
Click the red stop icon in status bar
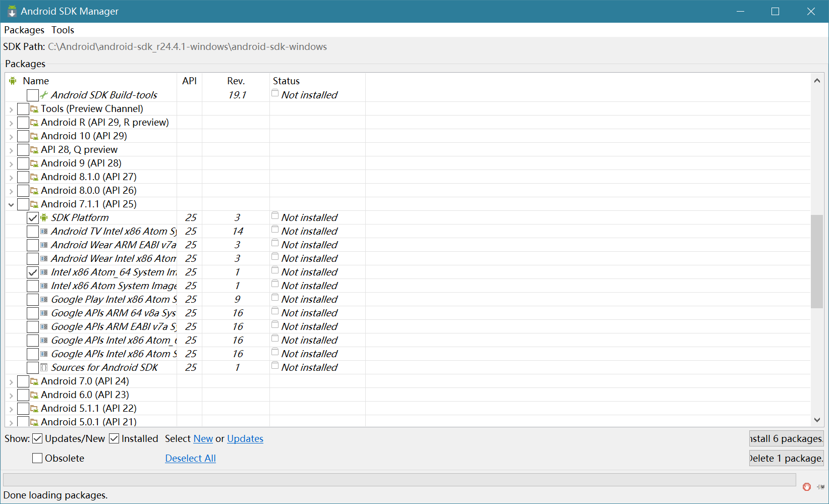click(x=807, y=487)
